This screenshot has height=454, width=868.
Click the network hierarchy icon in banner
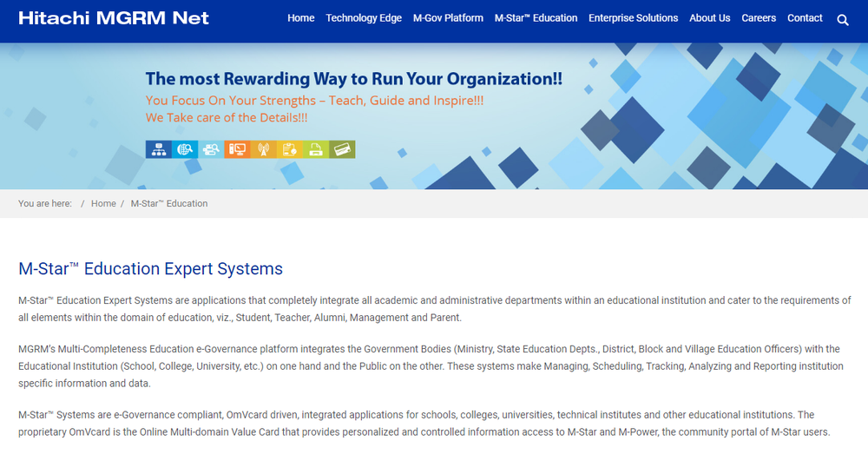(158, 149)
